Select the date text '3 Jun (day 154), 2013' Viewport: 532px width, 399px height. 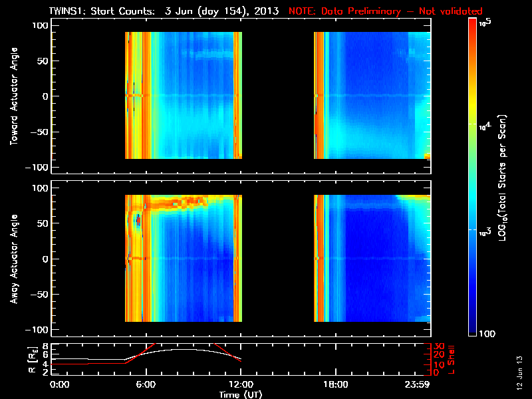coord(221,11)
